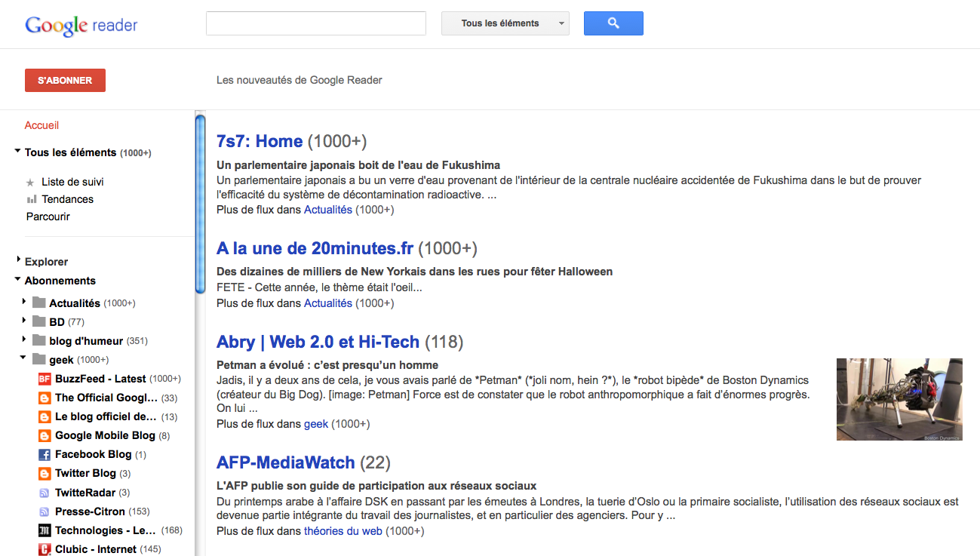Click the Clubic red feed icon
Viewport: 980px width, 556px height.
click(x=45, y=549)
